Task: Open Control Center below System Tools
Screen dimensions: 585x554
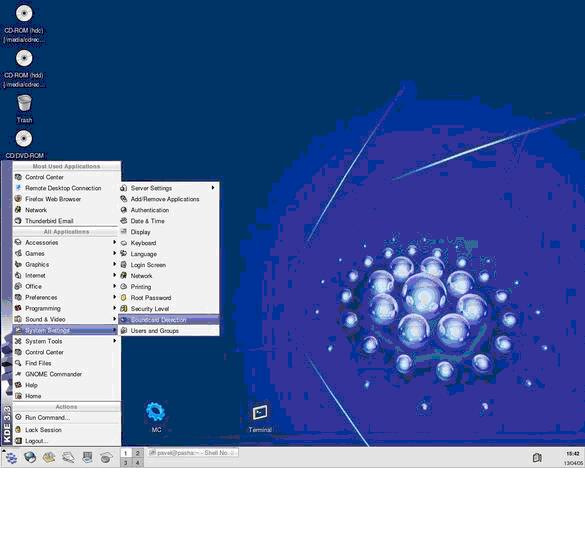Action: pos(66,352)
